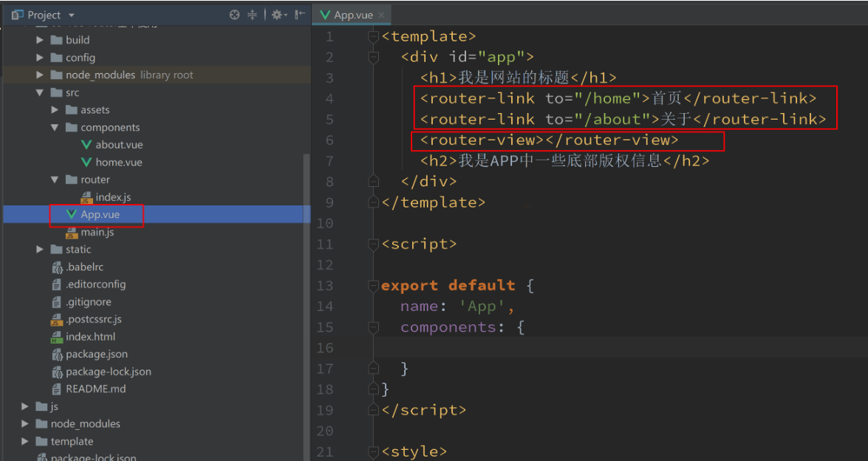
Task: Expand the config folder
Action: (40, 58)
